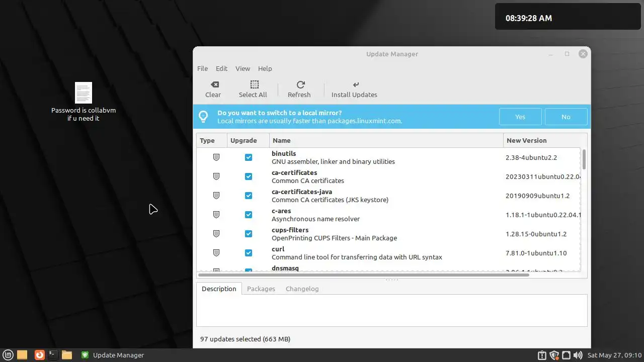Select the curl package name
Image resolution: width=644 pixels, height=362 pixels.
click(x=278, y=249)
